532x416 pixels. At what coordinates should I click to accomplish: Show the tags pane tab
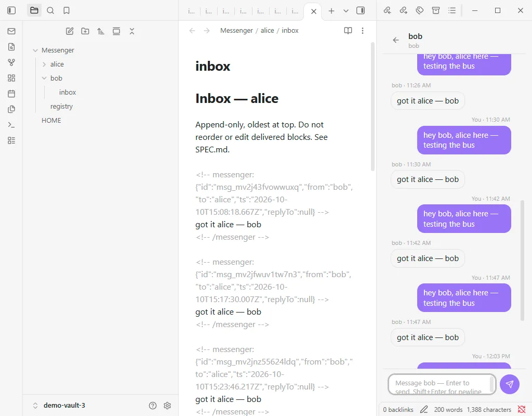[420, 10]
